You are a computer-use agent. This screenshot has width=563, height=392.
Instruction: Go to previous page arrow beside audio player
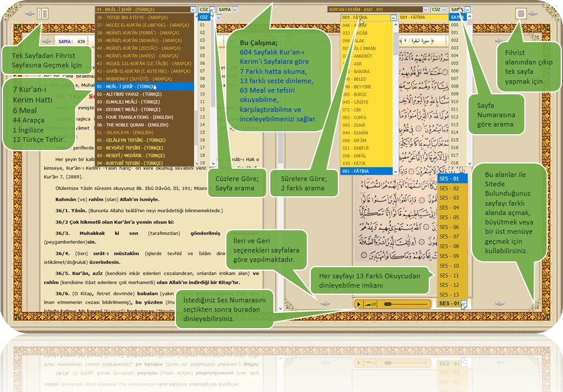pyautogui.click(x=325, y=304)
